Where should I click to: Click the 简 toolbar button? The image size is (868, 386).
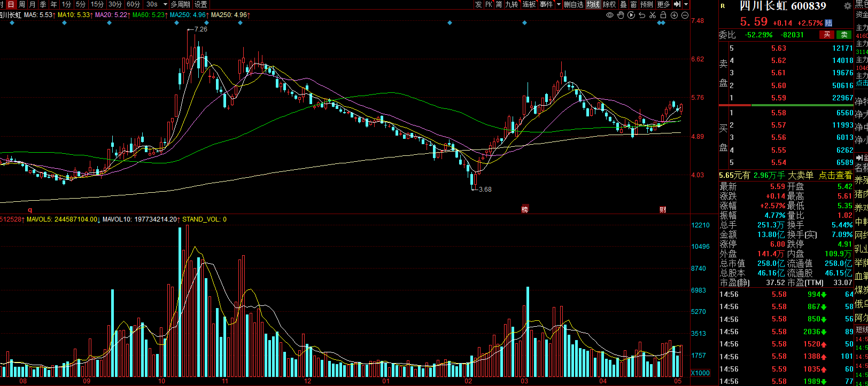click(499, 4)
